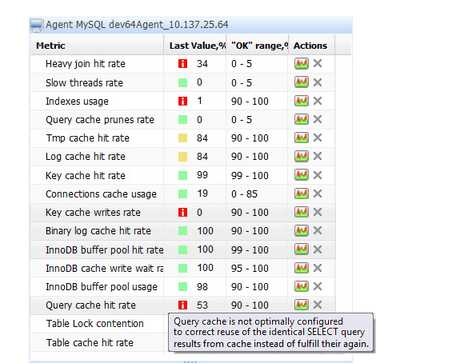Remove the Log cache hit rate metric
This screenshot has height=364, width=457.
tap(318, 156)
